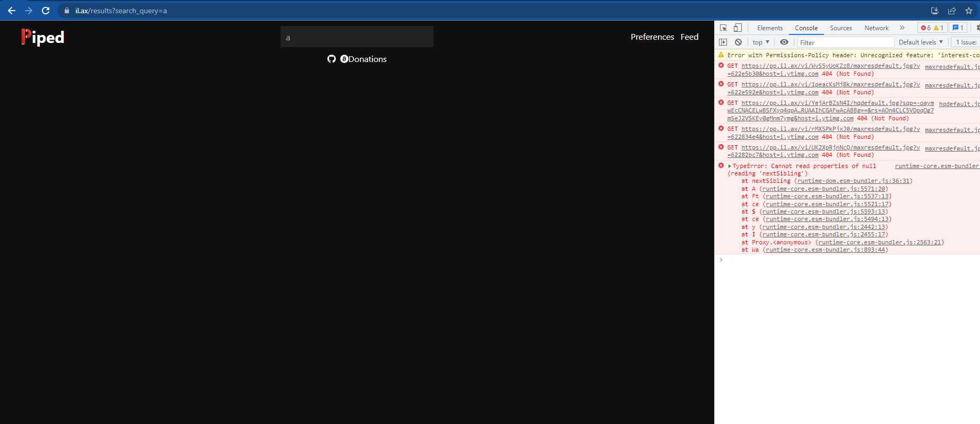The width and height of the screenshot is (980, 424).
Task: Go back with the browser back arrow
Action: pyautogui.click(x=11, y=11)
